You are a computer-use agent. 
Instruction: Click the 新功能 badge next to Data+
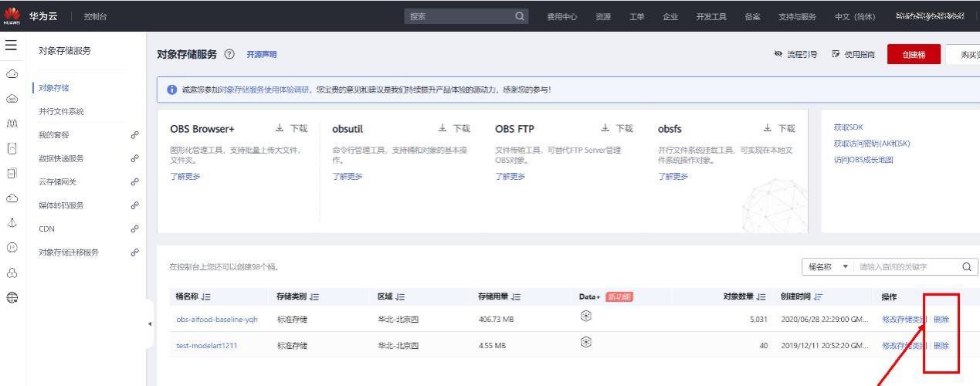[x=619, y=297]
